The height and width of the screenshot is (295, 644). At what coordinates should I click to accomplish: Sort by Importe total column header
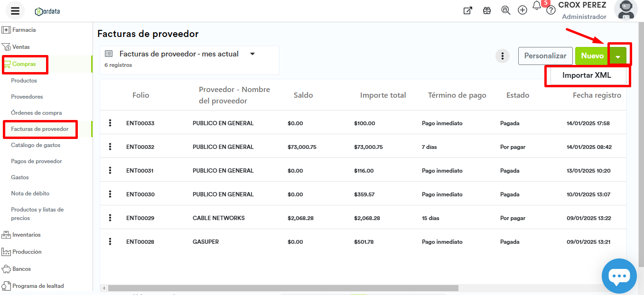point(383,95)
